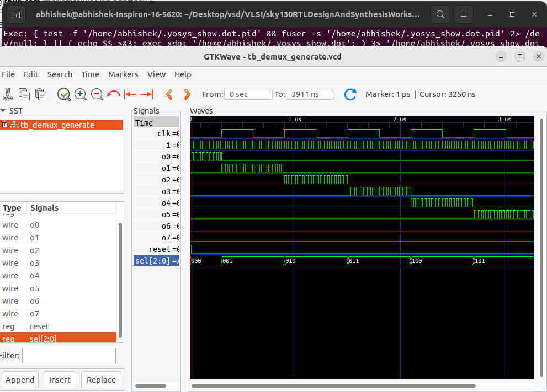
Task: Zoom in on the waves
Action: coord(80,94)
